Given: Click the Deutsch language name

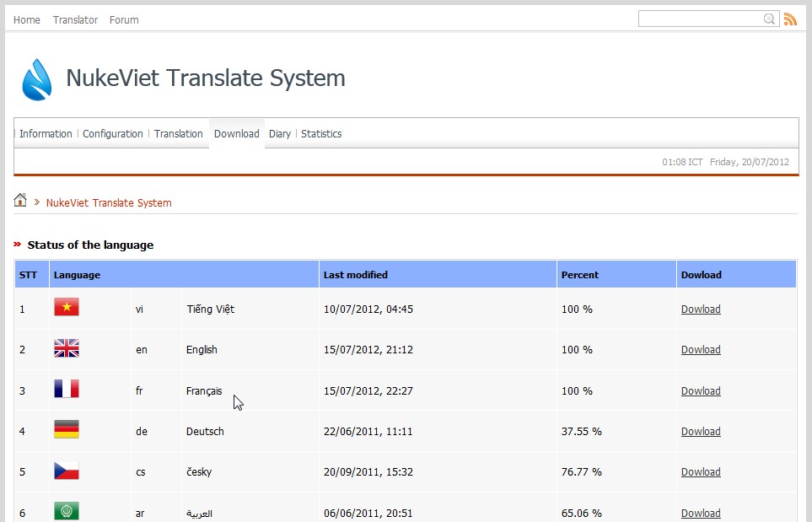Looking at the screenshot, I should [x=205, y=432].
